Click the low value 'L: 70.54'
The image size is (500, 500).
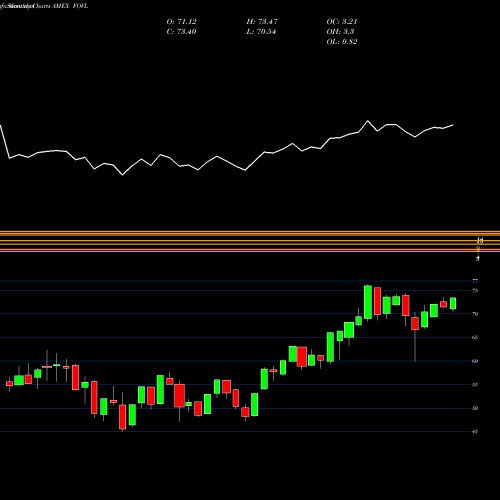pyautogui.click(x=261, y=32)
